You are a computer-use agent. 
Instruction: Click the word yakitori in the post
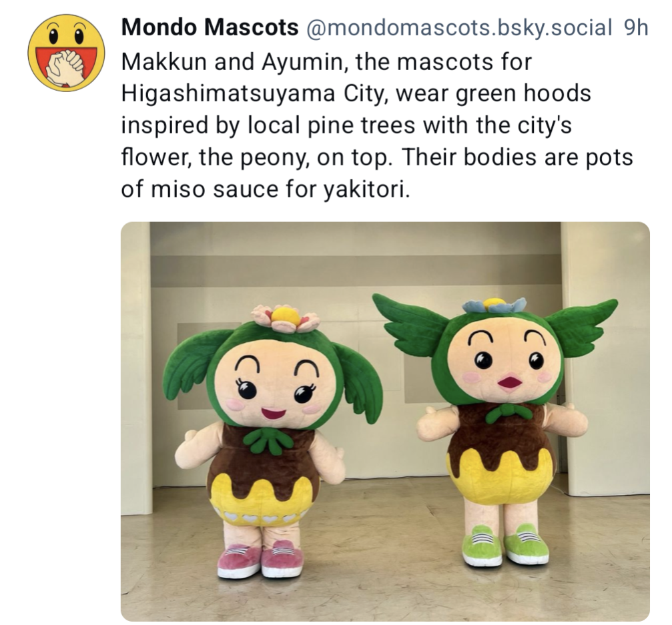point(362,189)
